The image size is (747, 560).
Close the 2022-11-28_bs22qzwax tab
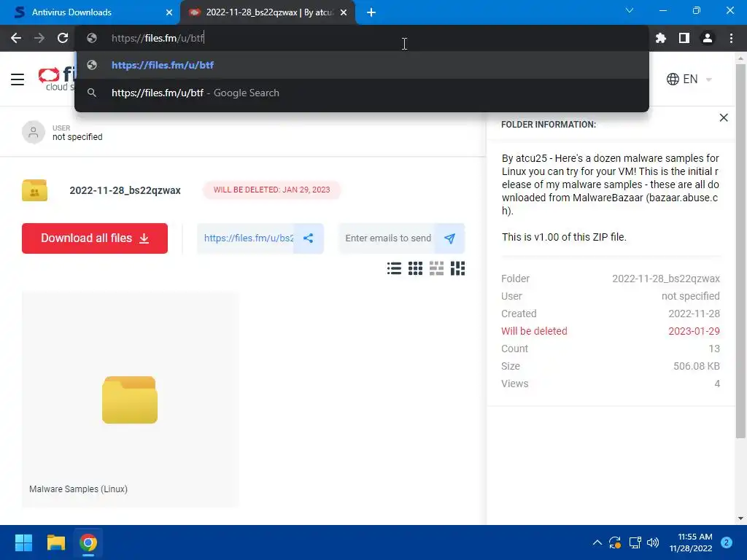[x=344, y=12]
